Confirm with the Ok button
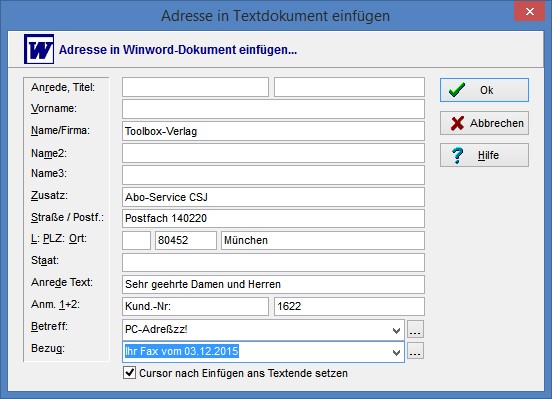 [x=484, y=90]
